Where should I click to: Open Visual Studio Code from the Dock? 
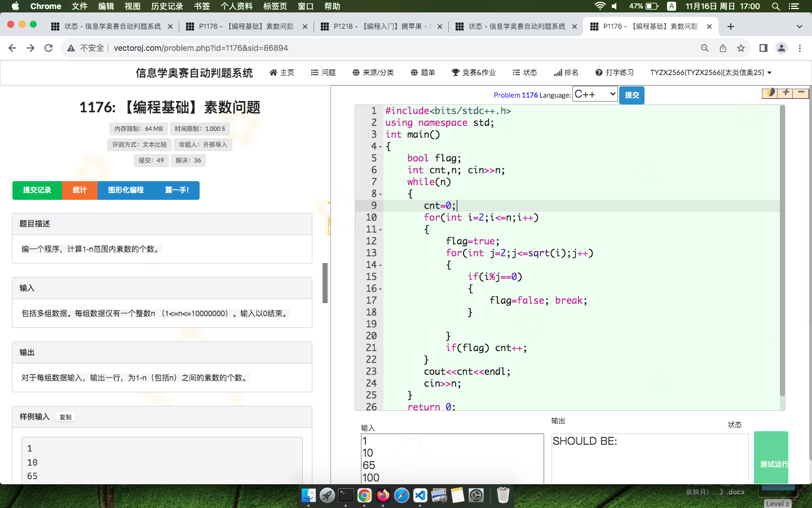[x=420, y=496]
